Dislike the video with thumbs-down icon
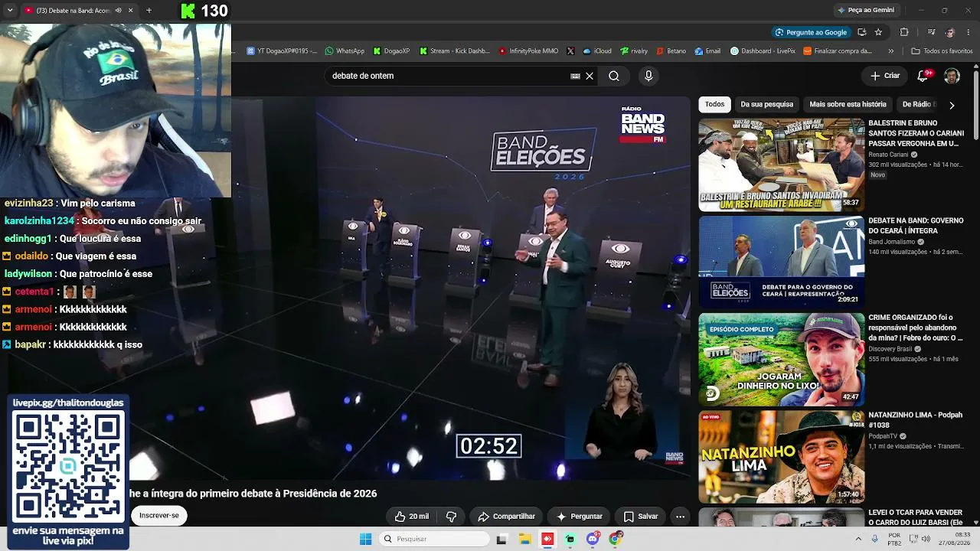This screenshot has width=980, height=551. [x=451, y=517]
